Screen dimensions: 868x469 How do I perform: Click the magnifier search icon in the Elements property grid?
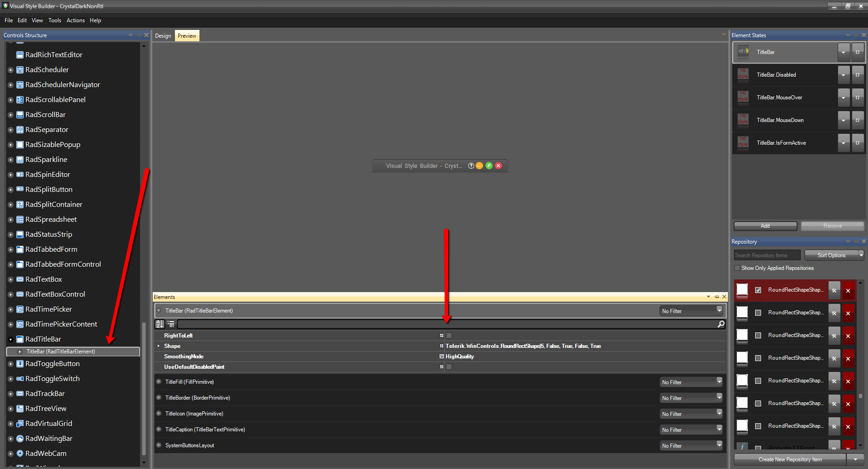tap(721, 324)
